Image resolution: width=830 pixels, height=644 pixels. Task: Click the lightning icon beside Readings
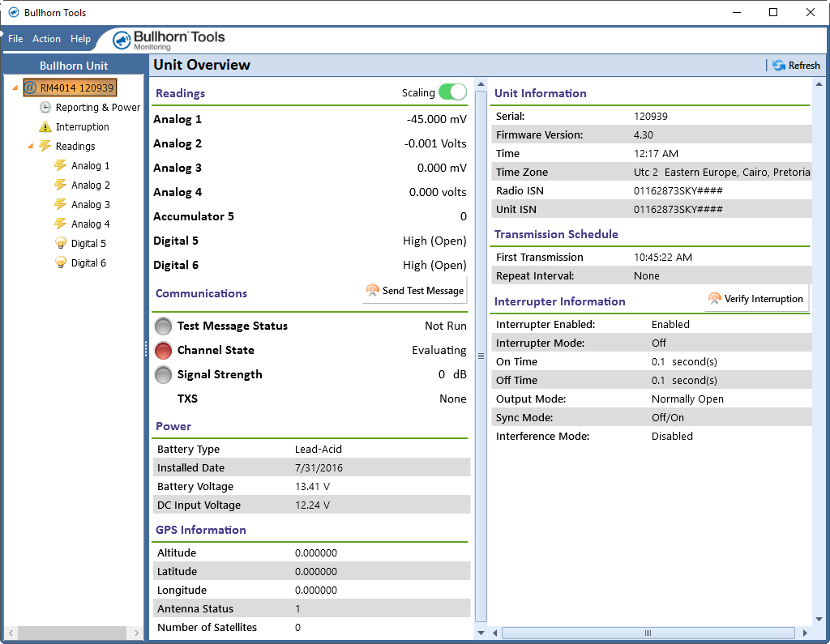[45, 146]
